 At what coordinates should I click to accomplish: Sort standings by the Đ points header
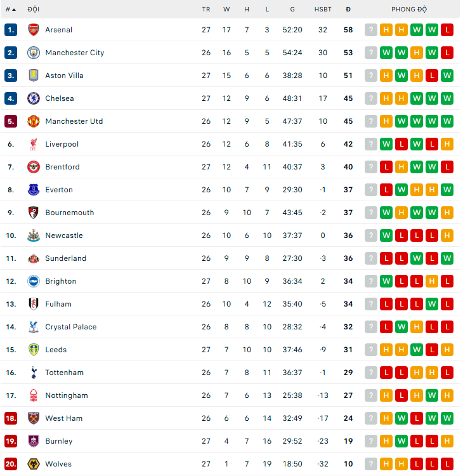(x=348, y=10)
